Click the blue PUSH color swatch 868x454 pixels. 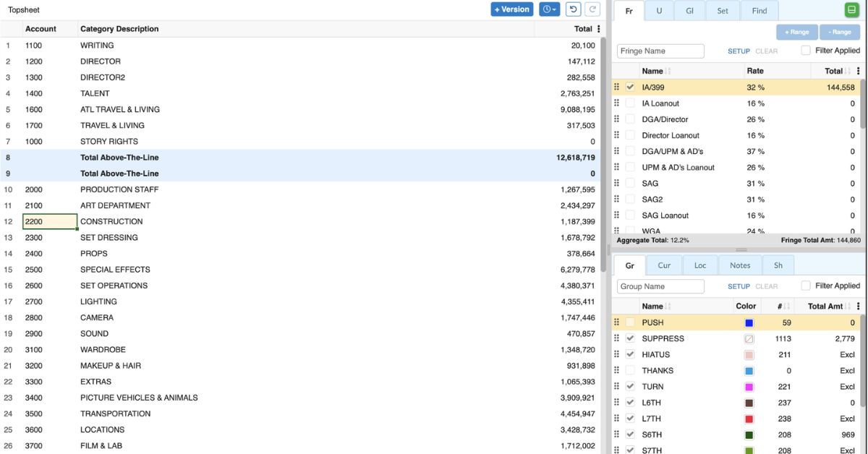749,323
